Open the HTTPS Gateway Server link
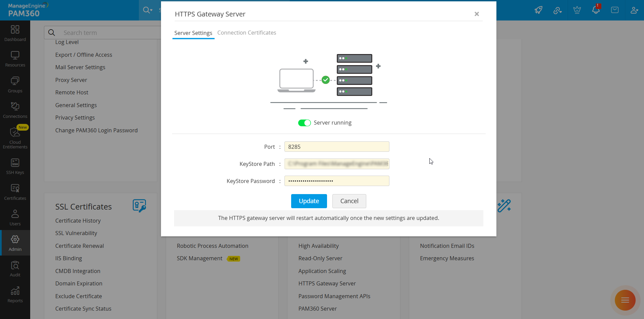The height and width of the screenshot is (319, 644). (327, 283)
